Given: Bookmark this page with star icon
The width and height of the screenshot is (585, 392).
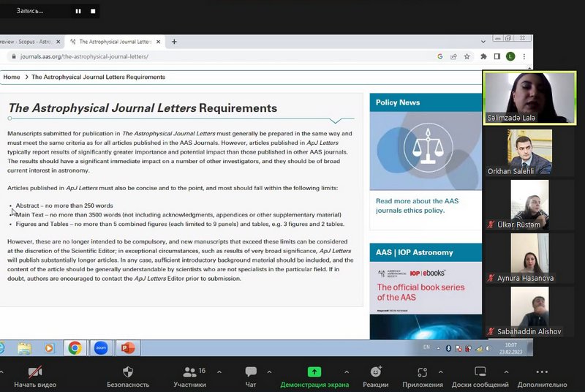Looking at the screenshot, I should click(467, 57).
